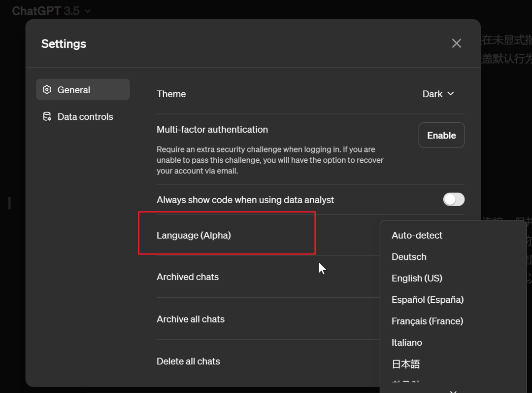Open the ChatGPT 3.5 model selector
This screenshot has height=393, width=532.
52,11
